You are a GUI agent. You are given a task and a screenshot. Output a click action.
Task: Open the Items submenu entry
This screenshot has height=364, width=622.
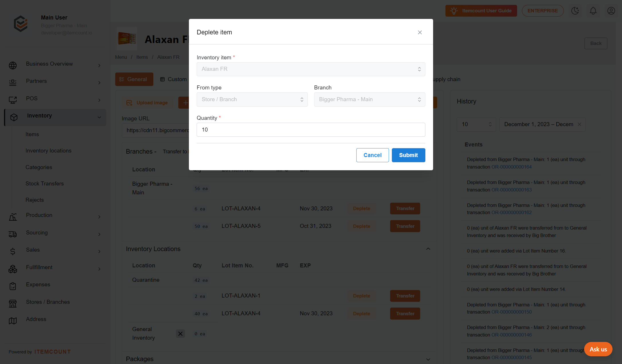coord(32,134)
